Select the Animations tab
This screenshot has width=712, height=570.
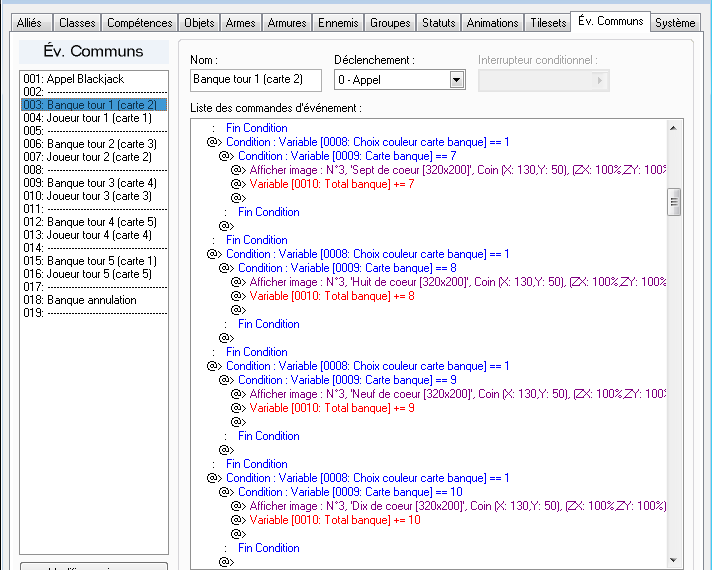coord(492,23)
